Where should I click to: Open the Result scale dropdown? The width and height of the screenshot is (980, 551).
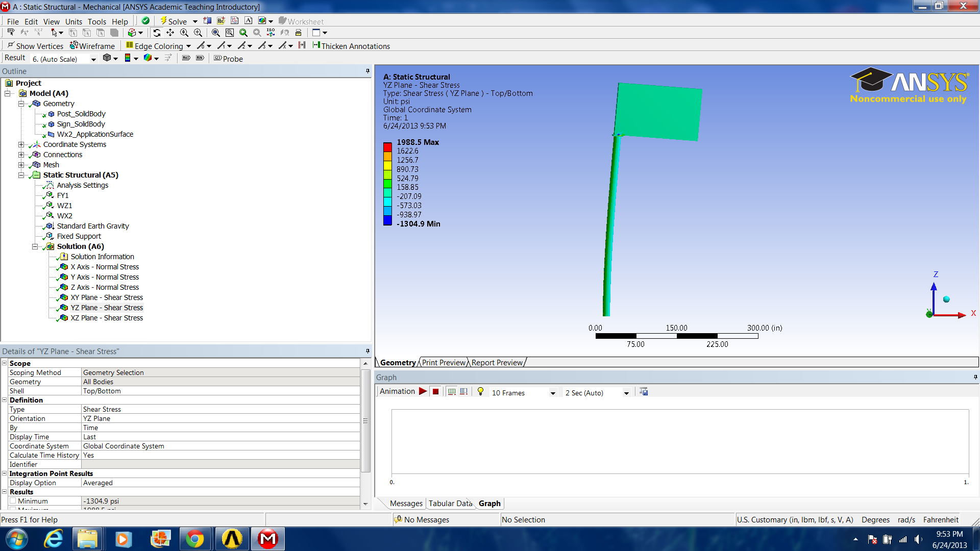coord(93,59)
